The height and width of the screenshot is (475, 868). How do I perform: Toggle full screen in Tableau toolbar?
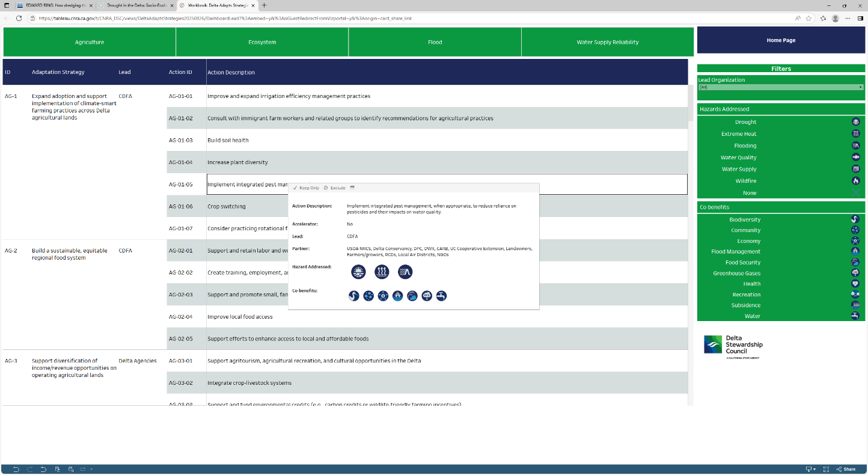tap(826, 469)
